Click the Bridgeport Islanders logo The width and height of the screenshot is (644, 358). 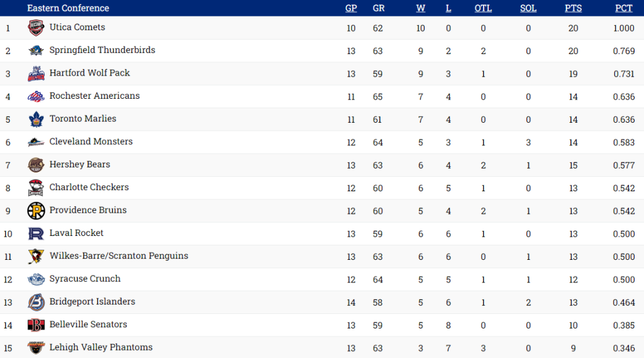coord(36,302)
